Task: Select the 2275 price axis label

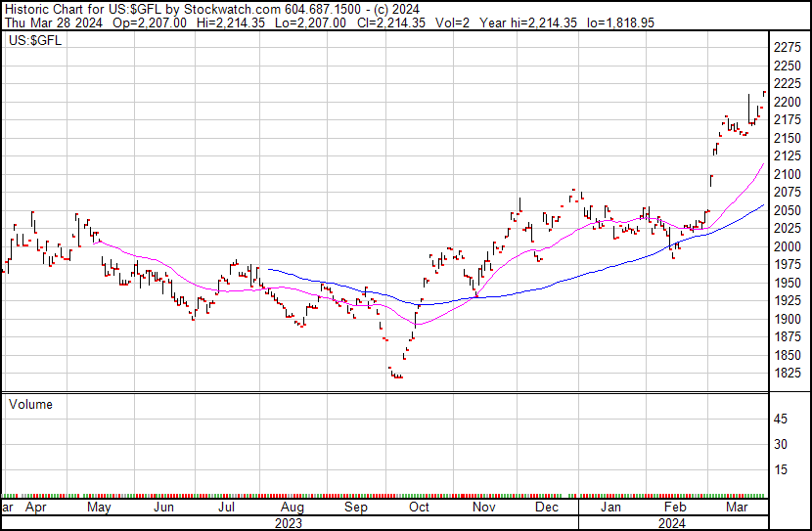Action: (x=787, y=48)
